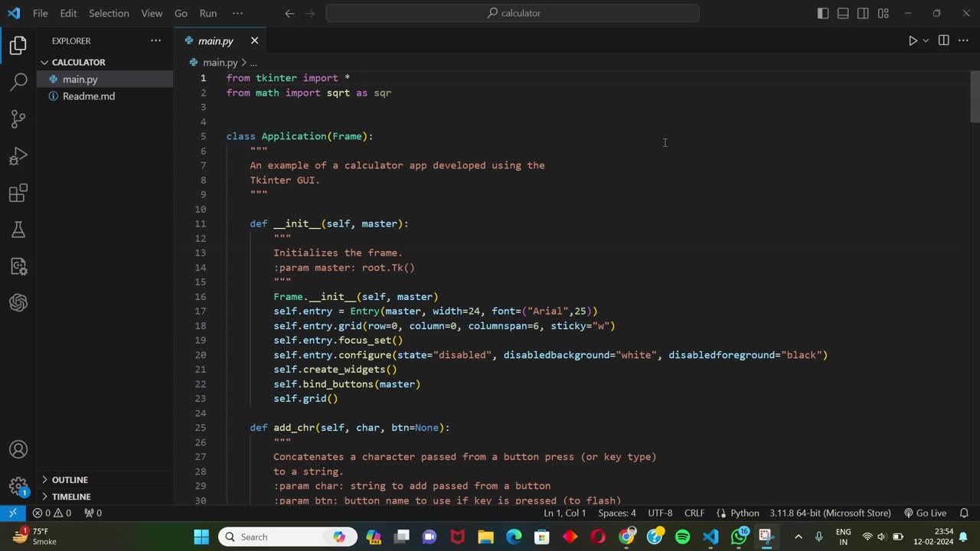Screen dimensions: 980x551
Task: Open the Source Control view
Action: pyautogui.click(x=18, y=119)
